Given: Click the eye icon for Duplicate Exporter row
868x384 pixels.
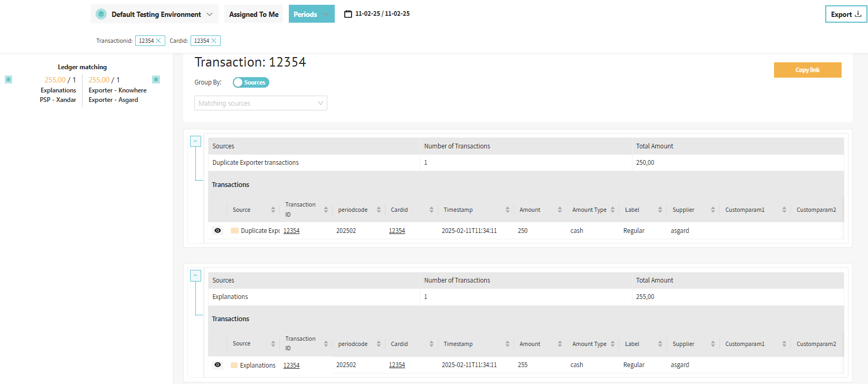Looking at the screenshot, I should pos(218,231).
